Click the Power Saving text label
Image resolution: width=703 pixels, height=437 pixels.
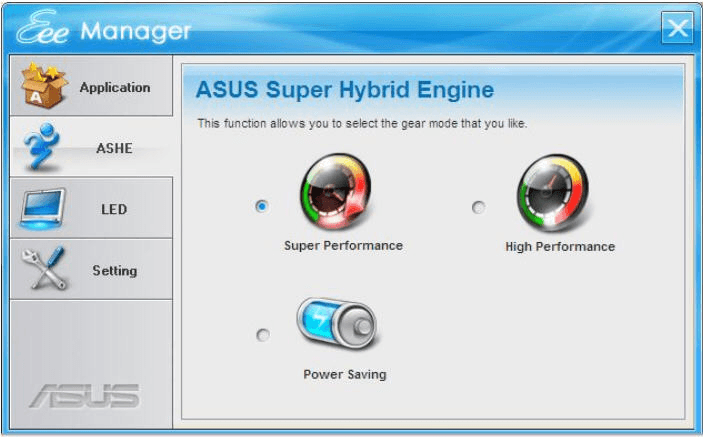(345, 374)
